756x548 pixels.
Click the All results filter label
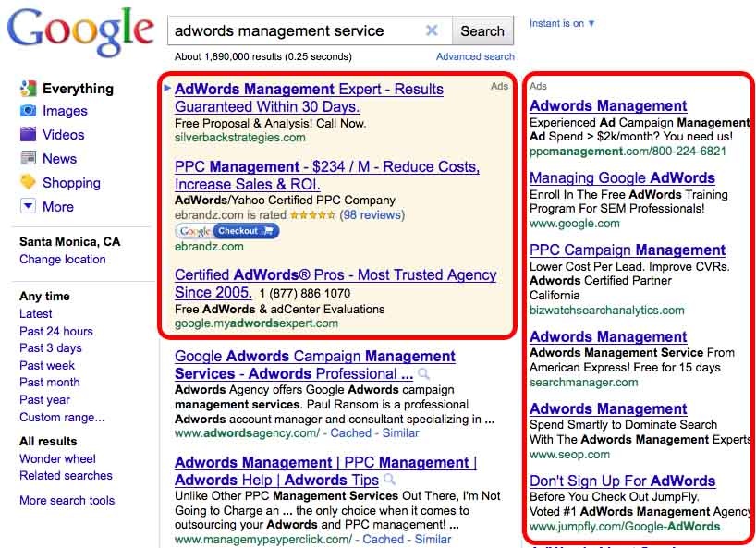pyautogui.click(x=48, y=441)
